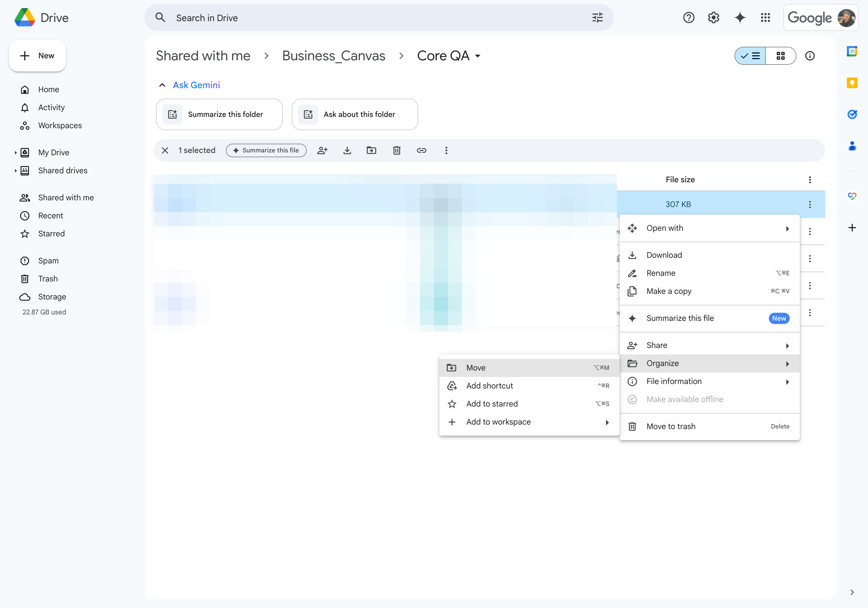This screenshot has height=608, width=868.
Task: Sort by File size column header
Action: tap(680, 179)
